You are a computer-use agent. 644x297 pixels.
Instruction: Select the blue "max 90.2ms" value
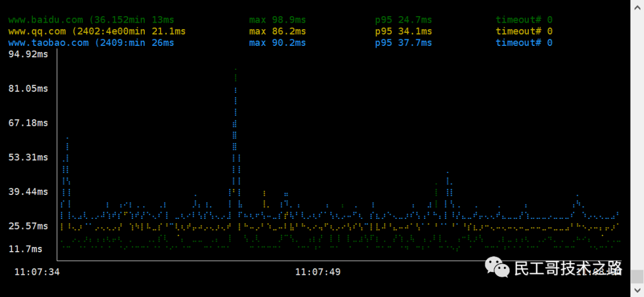tap(277, 43)
